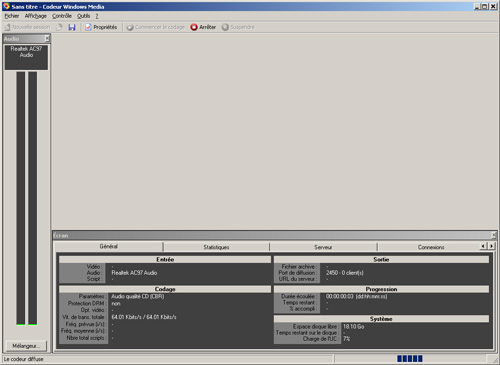This screenshot has height=365, width=500.
Task: Close the Audio panel
Action: coord(47,39)
